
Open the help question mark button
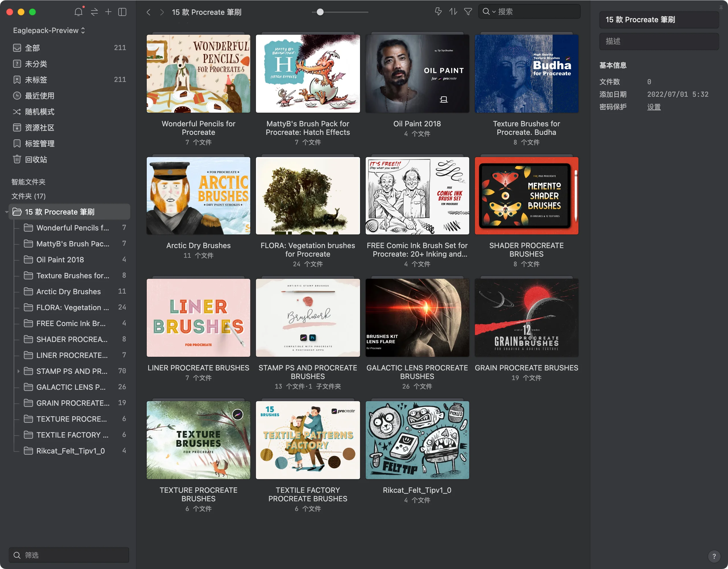pyautogui.click(x=714, y=556)
